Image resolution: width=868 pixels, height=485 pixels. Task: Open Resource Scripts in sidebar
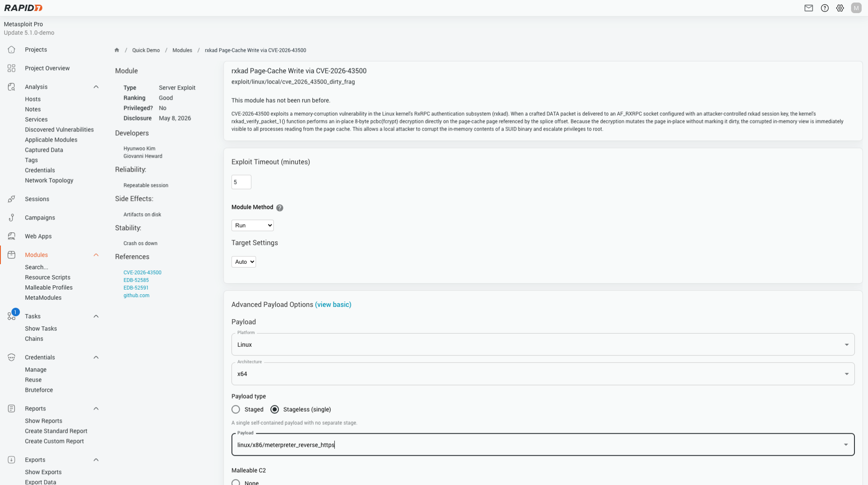(x=47, y=277)
